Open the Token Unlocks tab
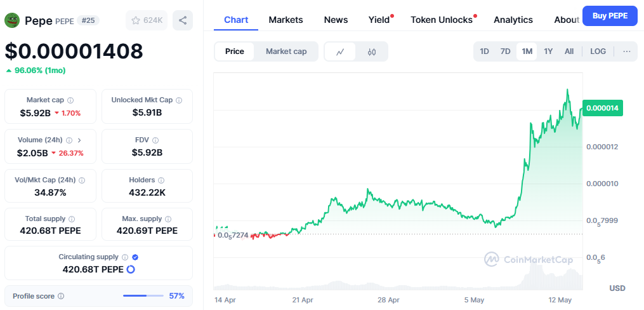This screenshot has width=644, height=310. [x=442, y=20]
